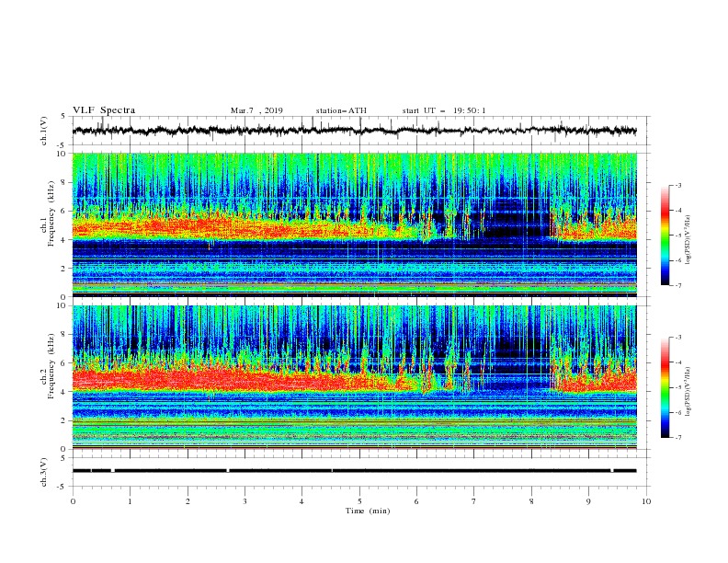Click the ch.2 spectrogram color scale bar
Screen dimensions: 728x563
665,387
